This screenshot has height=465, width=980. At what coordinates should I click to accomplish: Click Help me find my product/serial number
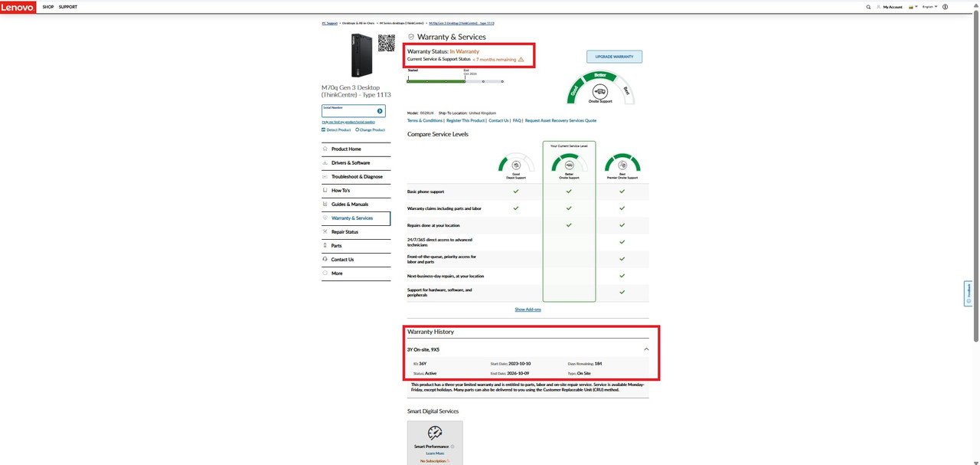point(348,122)
